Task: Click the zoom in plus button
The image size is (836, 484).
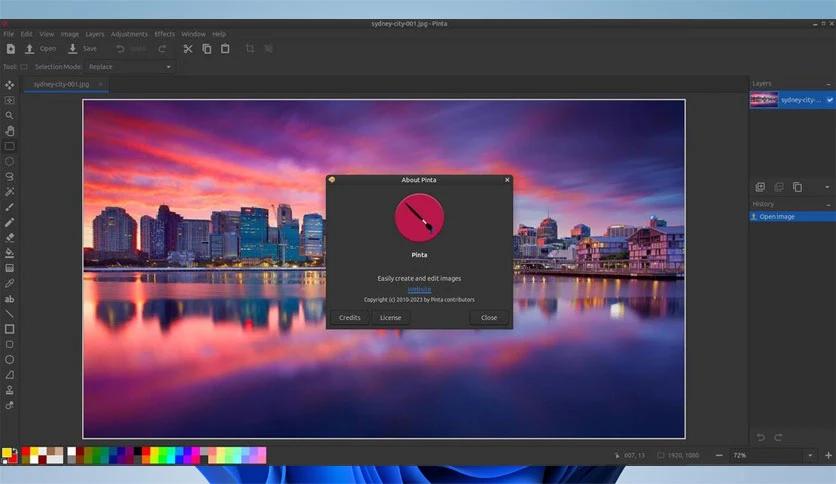Action: pyautogui.click(x=829, y=455)
